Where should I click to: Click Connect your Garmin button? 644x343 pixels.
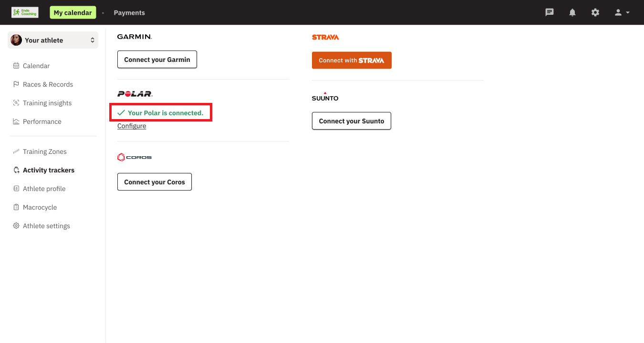[157, 60]
